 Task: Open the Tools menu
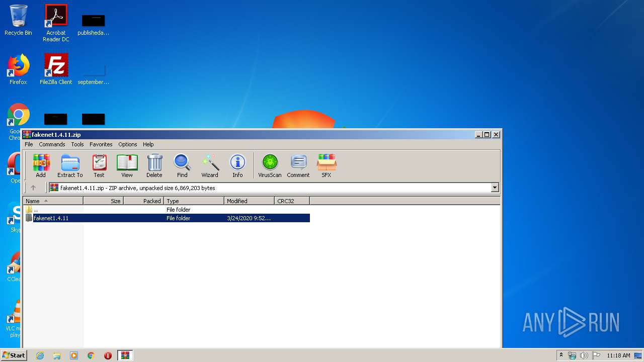(x=77, y=144)
